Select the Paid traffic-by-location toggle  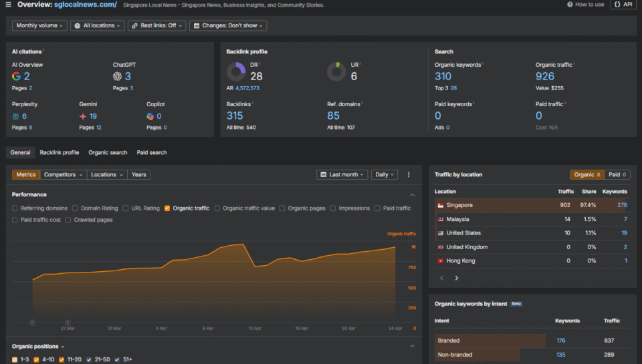[617, 174]
